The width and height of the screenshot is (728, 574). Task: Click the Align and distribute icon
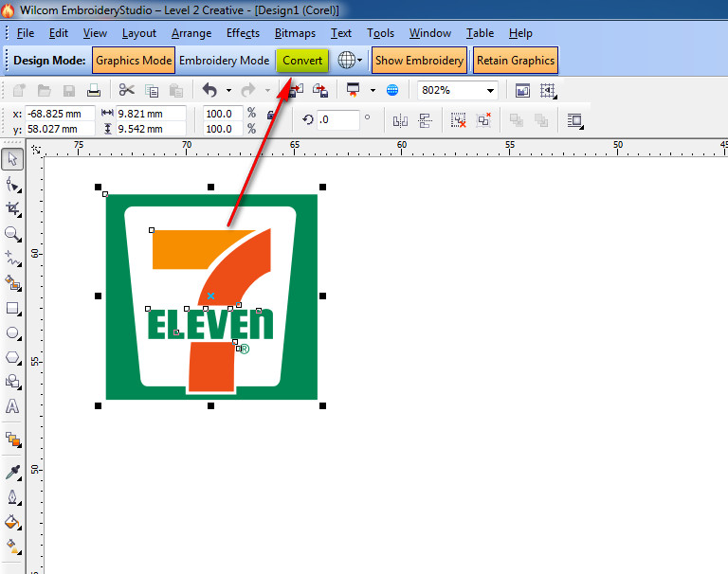(x=425, y=120)
